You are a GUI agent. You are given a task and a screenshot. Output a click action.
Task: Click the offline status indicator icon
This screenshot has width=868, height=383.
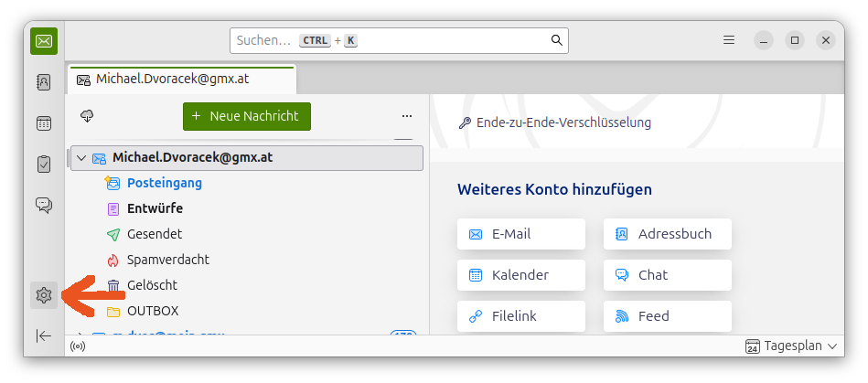point(78,346)
